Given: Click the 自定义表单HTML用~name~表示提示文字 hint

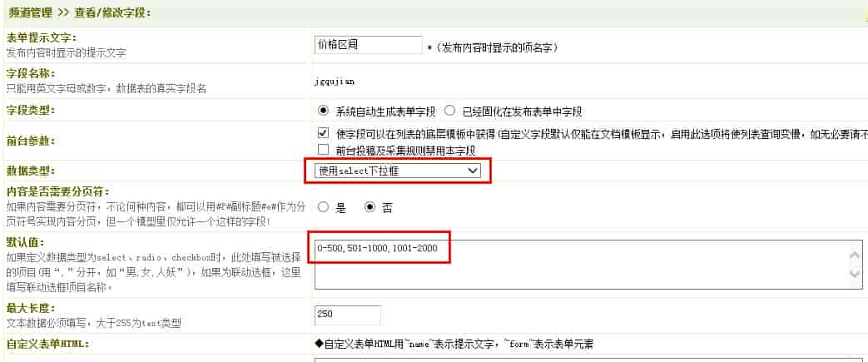Looking at the screenshot, I should (454, 345).
